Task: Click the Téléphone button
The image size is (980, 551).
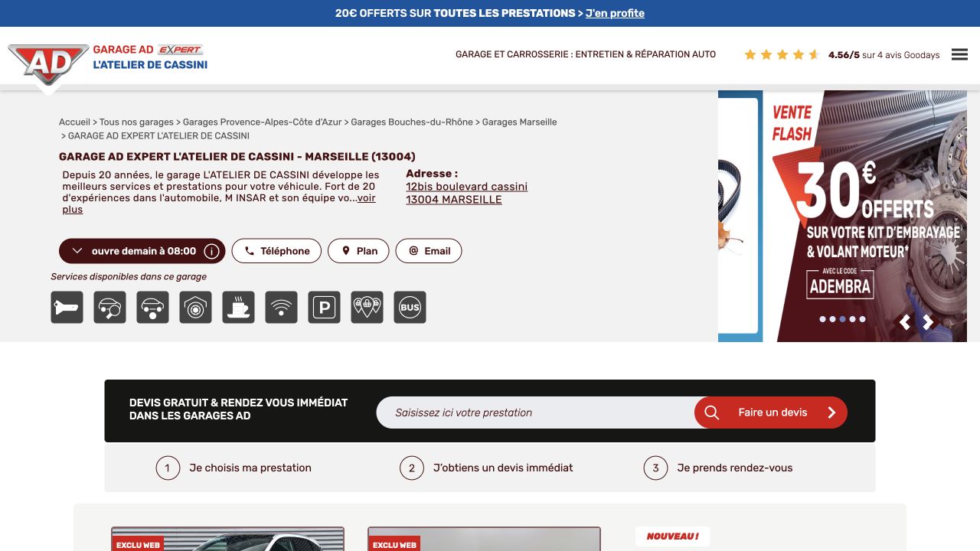Action: click(x=276, y=251)
